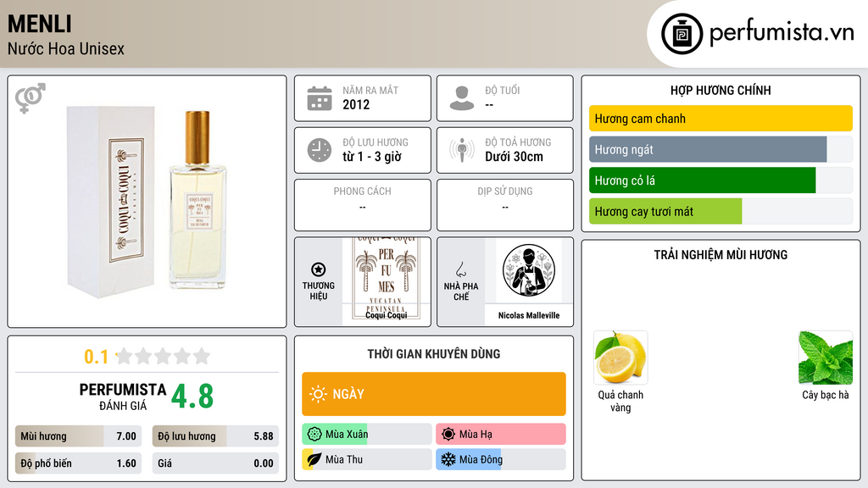Open the Nicolas Malleville perfumer portrait

pos(529,271)
